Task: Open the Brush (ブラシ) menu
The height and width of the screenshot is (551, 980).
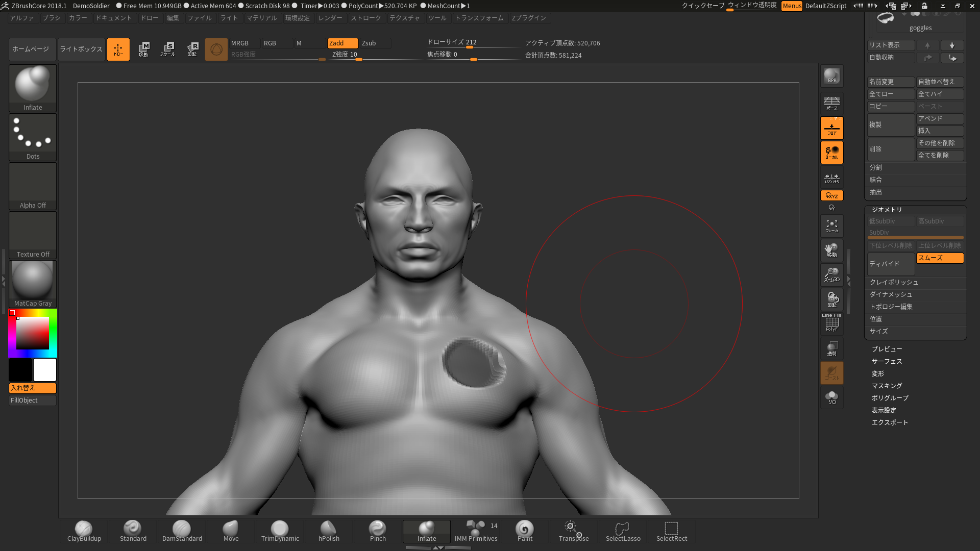Action: (x=52, y=18)
